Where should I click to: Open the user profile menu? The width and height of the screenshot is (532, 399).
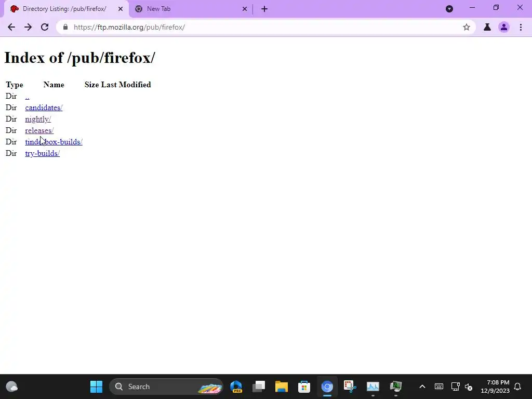point(504,27)
